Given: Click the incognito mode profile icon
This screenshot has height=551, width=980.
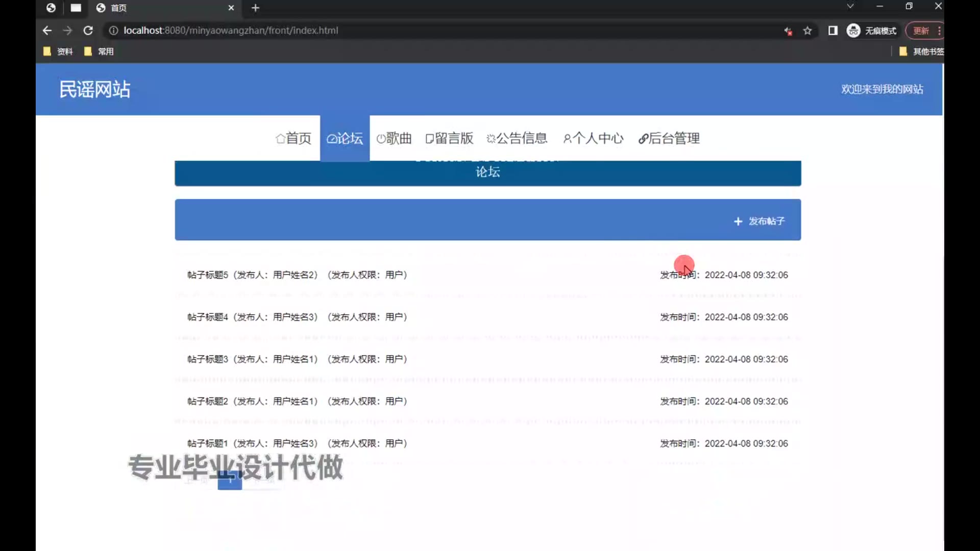Looking at the screenshot, I should point(853,31).
